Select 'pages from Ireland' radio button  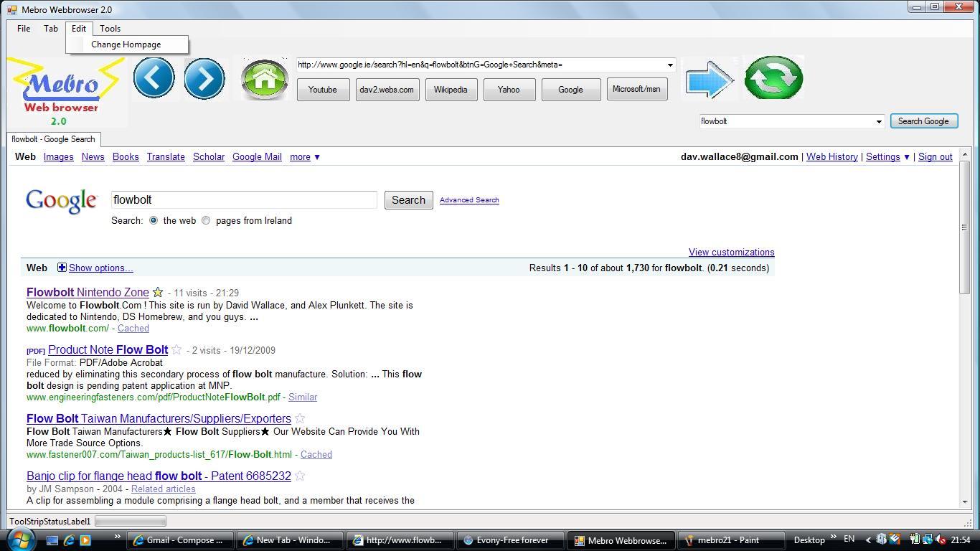tap(206, 220)
